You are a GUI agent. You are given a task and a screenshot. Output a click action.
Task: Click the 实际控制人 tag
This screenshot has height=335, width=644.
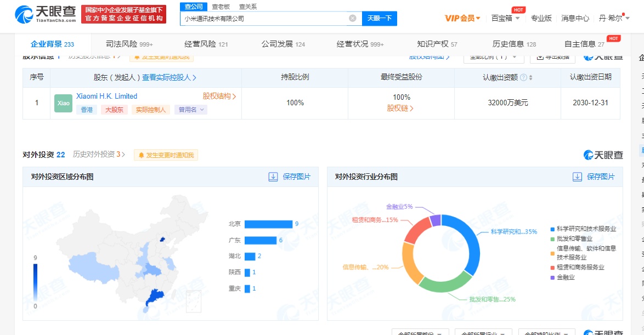pos(151,110)
